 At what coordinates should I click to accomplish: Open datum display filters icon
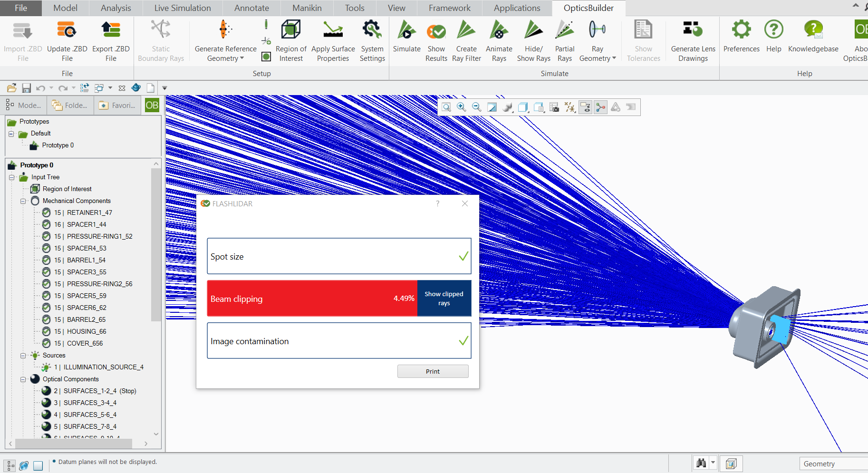(x=569, y=107)
